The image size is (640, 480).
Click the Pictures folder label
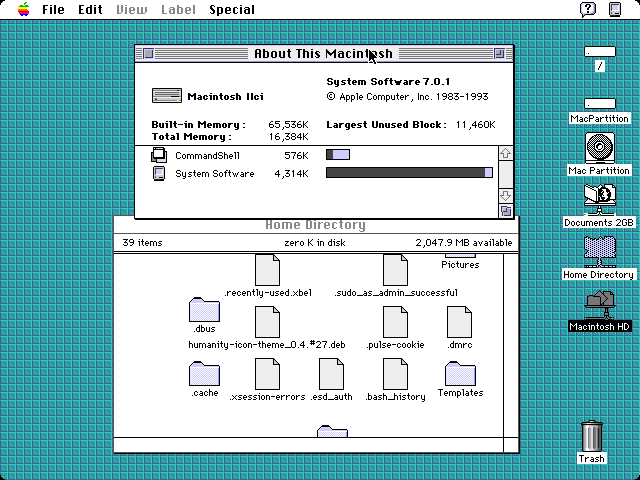[460, 264]
